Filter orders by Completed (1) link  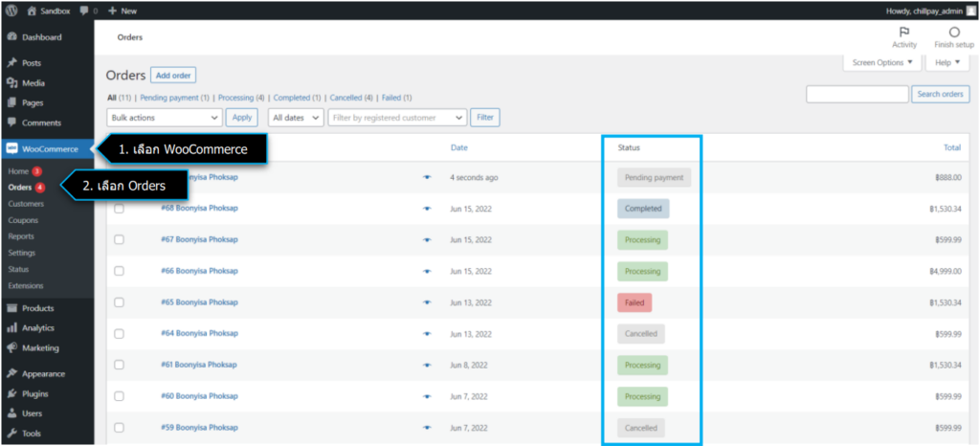tap(297, 98)
